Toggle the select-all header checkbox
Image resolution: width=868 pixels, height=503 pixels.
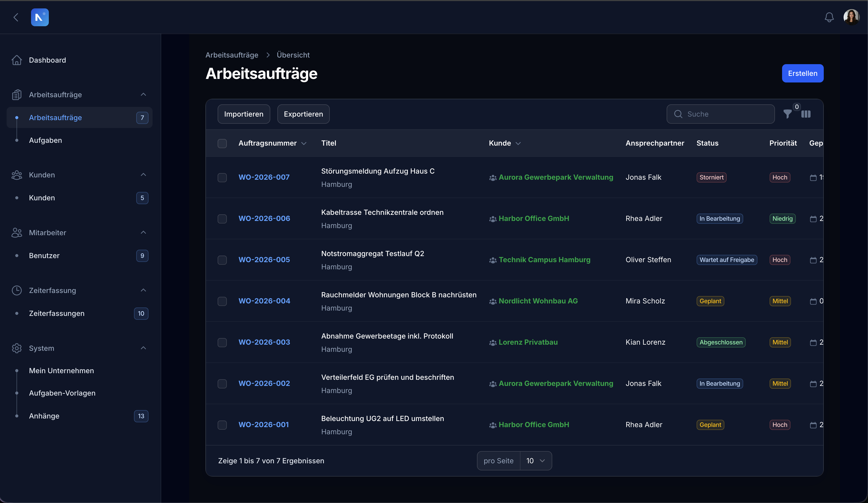coord(222,143)
